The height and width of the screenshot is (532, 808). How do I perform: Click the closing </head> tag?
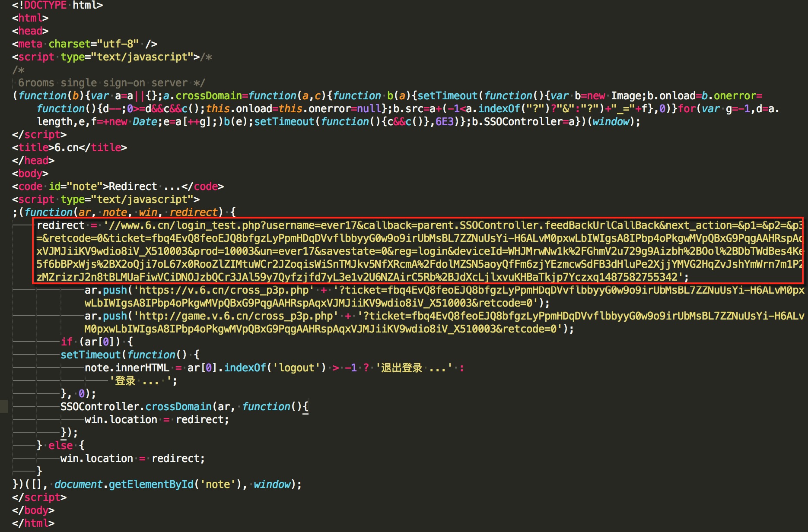click(x=33, y=161)
